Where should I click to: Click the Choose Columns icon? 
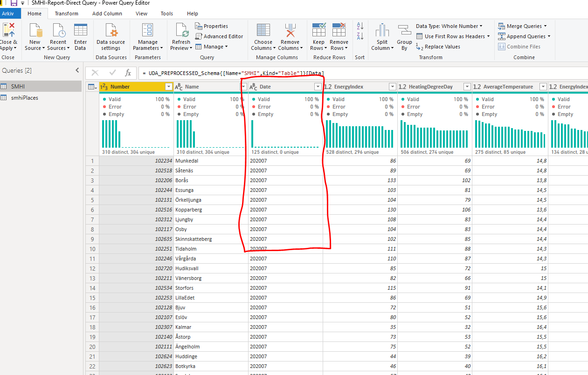coord(263,30)
